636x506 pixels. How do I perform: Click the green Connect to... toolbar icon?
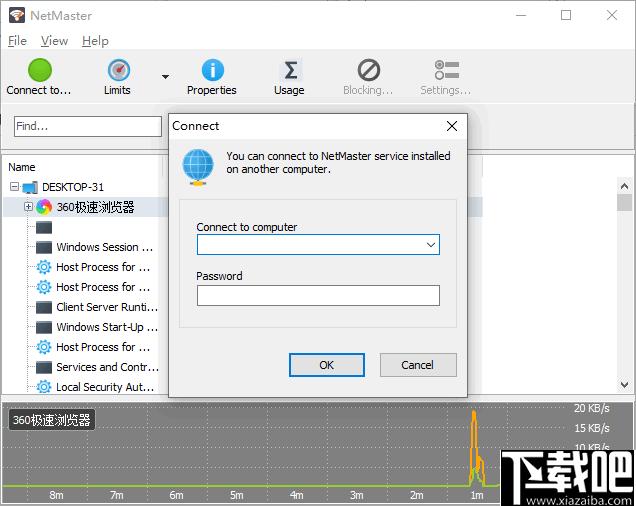tap(40, 70)
